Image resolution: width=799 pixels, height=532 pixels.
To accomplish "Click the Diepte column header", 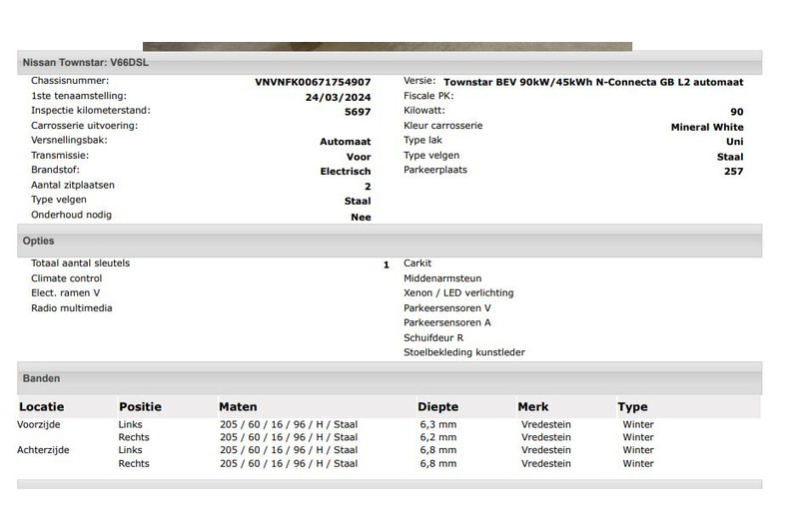I will (x=438, y=406).
